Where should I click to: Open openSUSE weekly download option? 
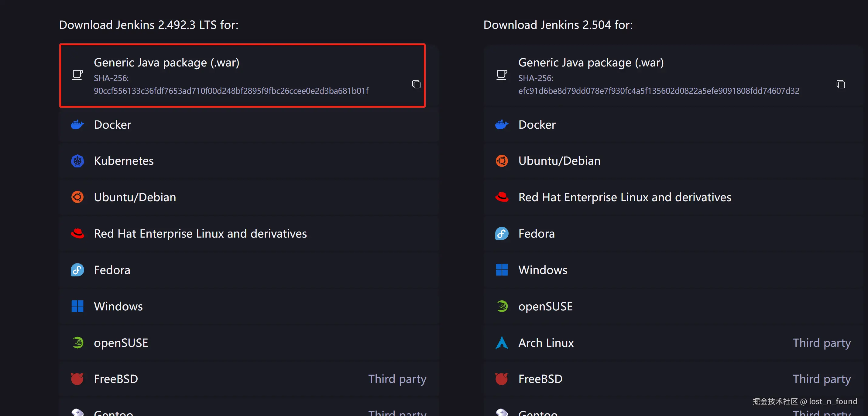pyautogui.click(x=545, y=306)
